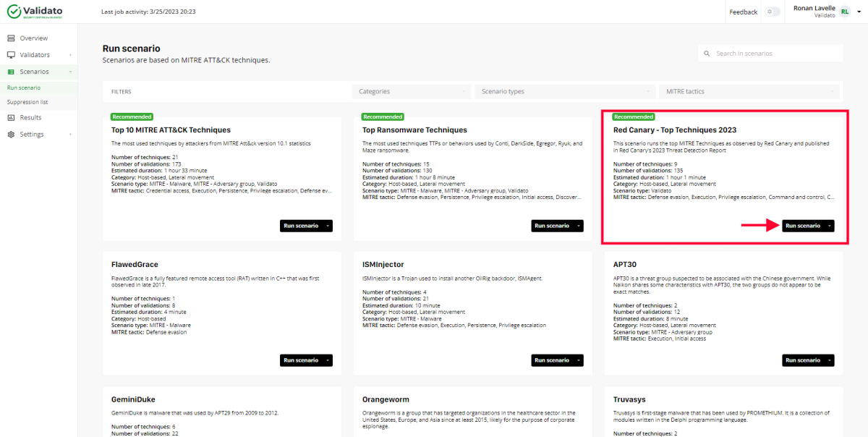This screenshot has width=868, height=437.
Task: Click the Search in scenarios field
Action: pos(774,54)
